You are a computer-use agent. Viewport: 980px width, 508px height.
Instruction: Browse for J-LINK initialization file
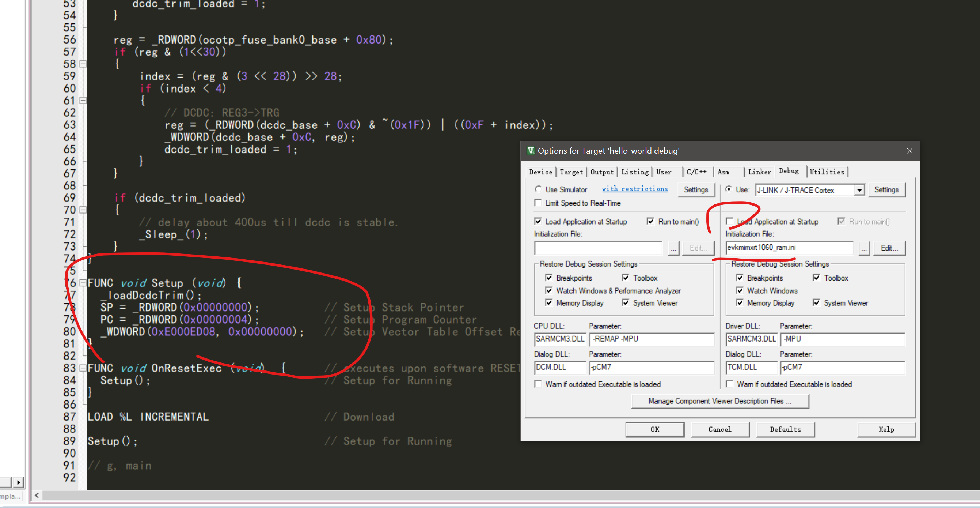[863, 248]
